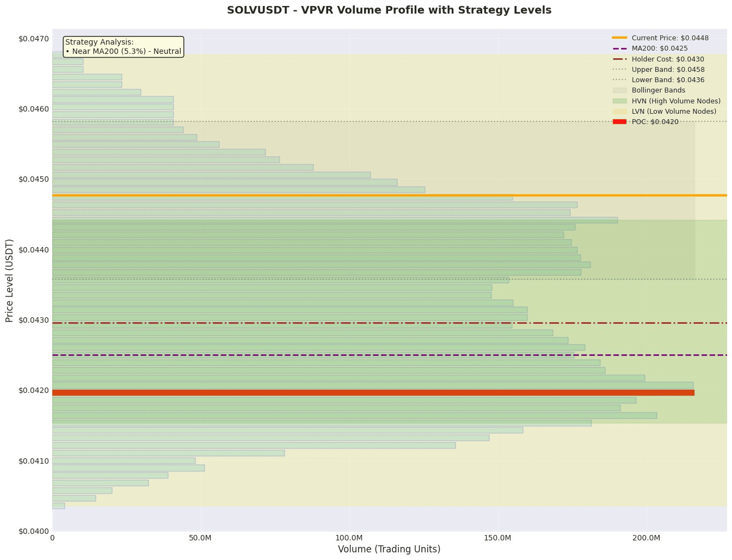Click the red POC volume bar
The image size is (732, 560).
pos(373,392)
